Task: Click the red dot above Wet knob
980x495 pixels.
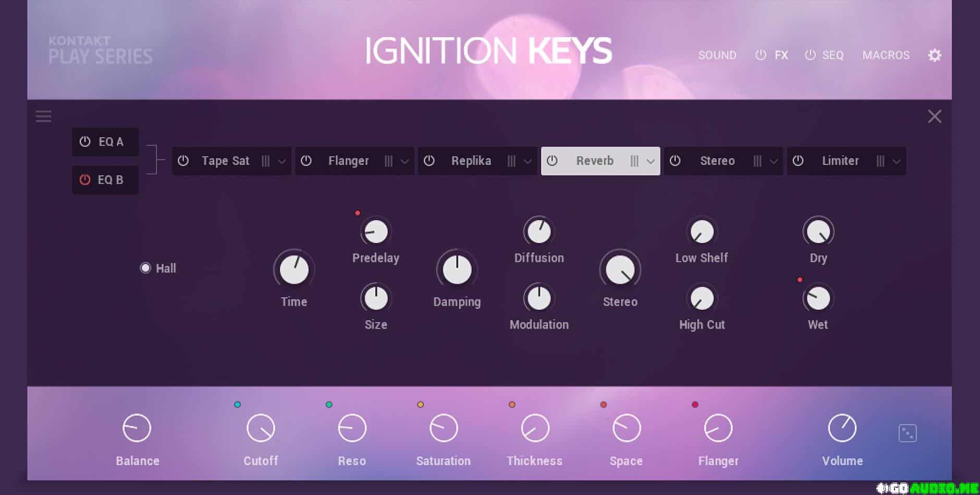Action: (x=800, y=280)
